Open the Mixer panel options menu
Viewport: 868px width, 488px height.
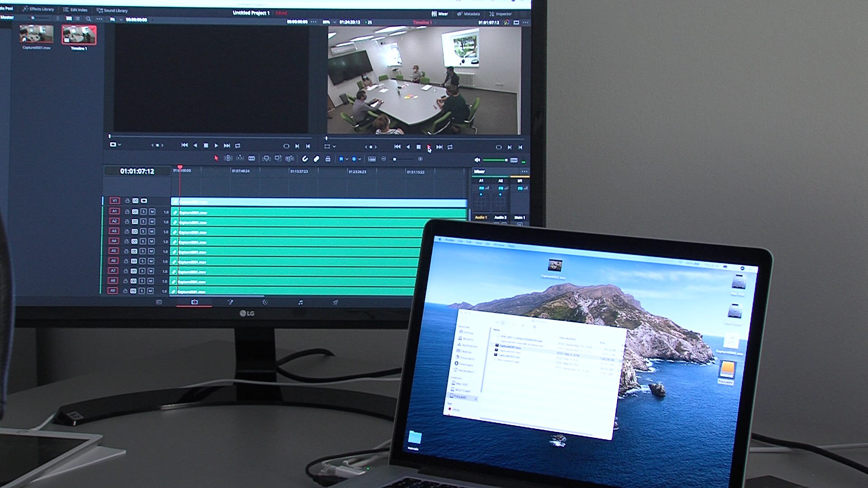click(x=524, y=171)
